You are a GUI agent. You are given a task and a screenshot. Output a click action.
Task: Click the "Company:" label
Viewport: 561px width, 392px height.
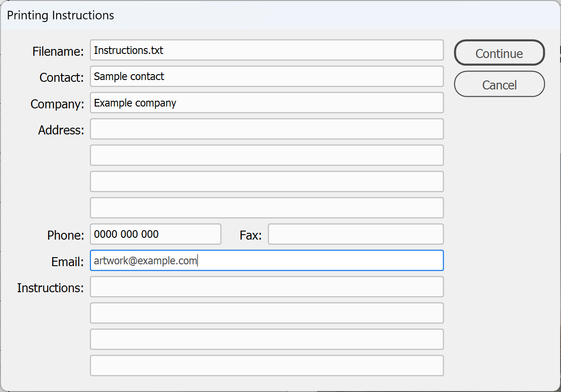pyautogui.click(x=57, y=104)
